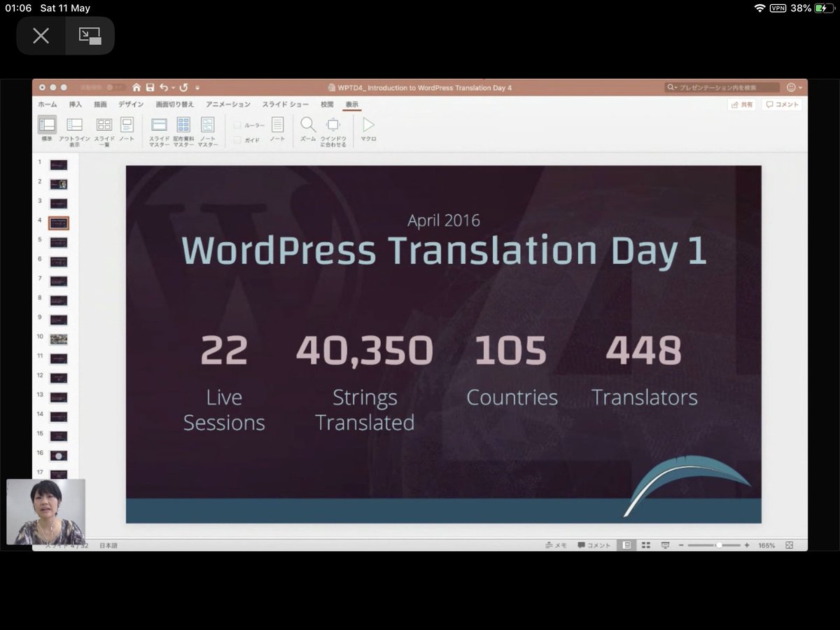Switch to the 挿入 tab
Image resolution: width=840 pixels, height=630 pixels.
(x=75, y=104)
